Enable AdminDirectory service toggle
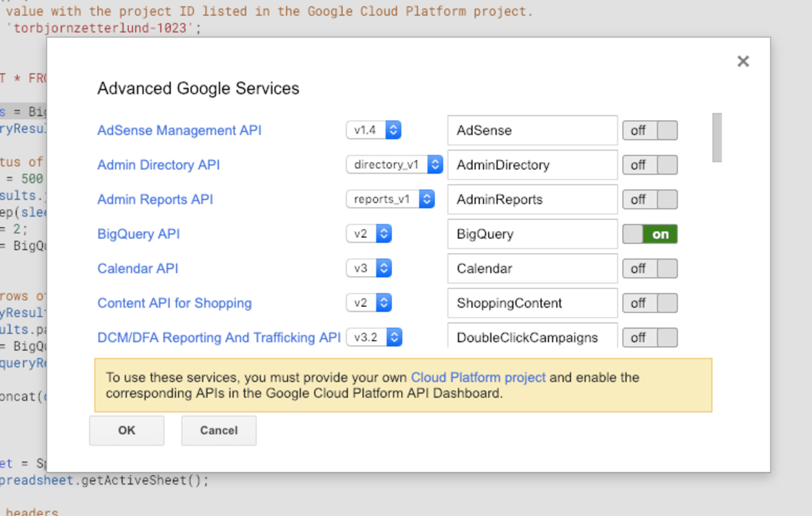 (650, 165)
